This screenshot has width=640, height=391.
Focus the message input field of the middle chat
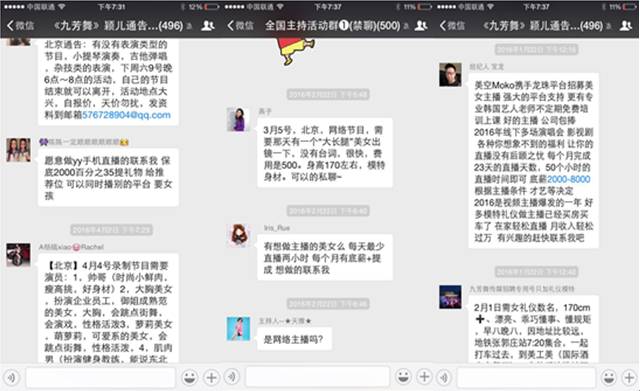click(318, 376)
